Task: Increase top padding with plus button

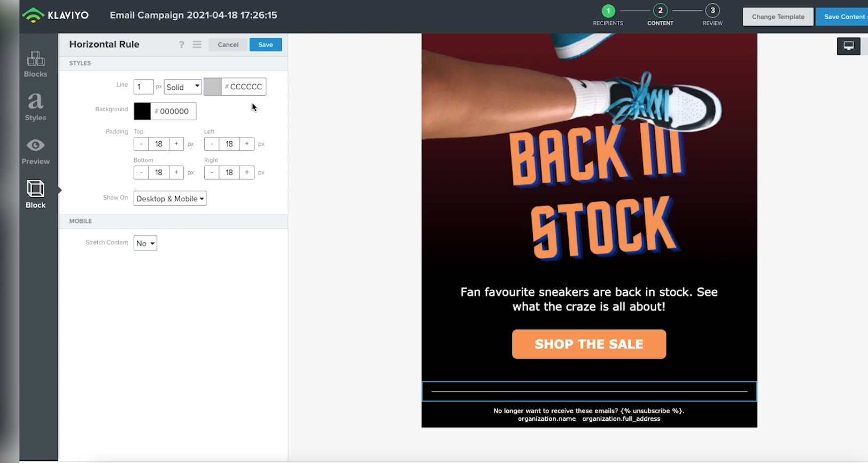Action: (x=176, y=144)
